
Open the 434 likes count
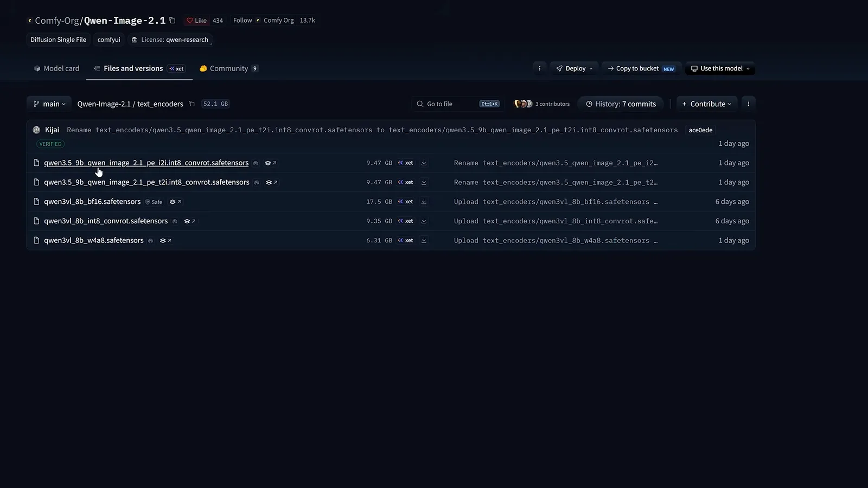(218, 21)
